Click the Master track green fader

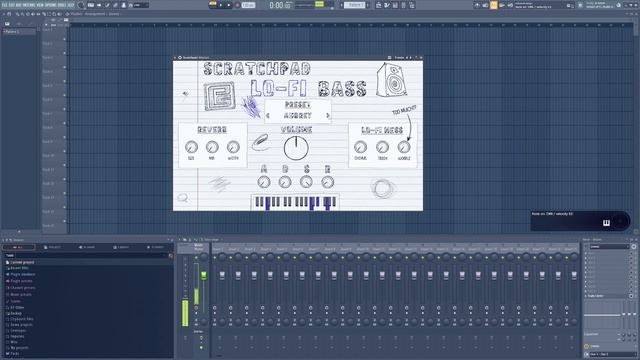coord(203,276)
